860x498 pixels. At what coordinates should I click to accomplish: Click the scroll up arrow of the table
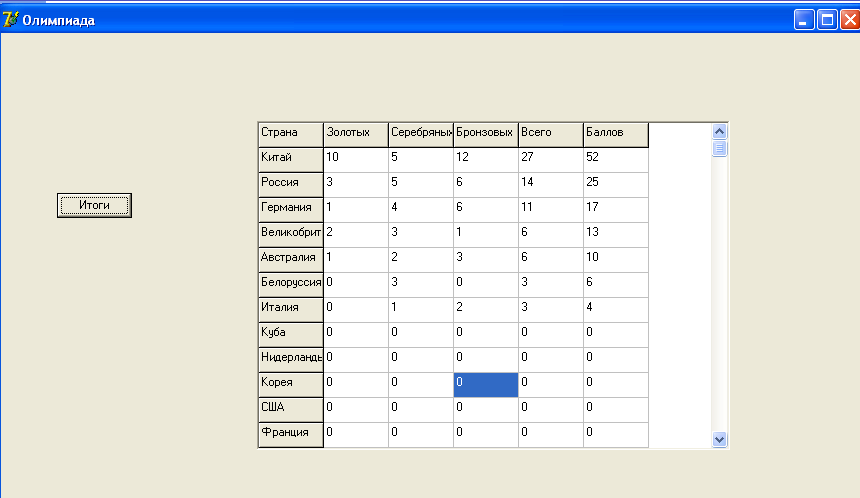pyautogui.click(x=720, y=131)
